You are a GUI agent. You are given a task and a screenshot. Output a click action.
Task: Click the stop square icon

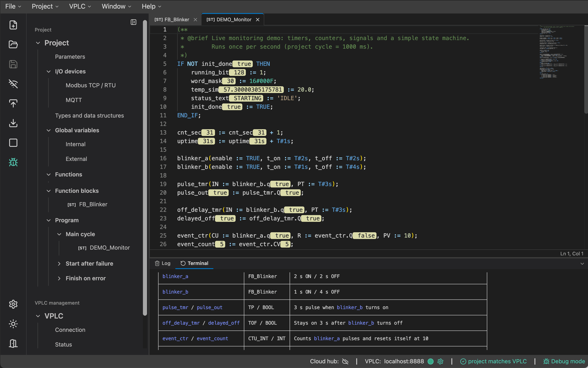pyautogui.click(x=13, y=143)
